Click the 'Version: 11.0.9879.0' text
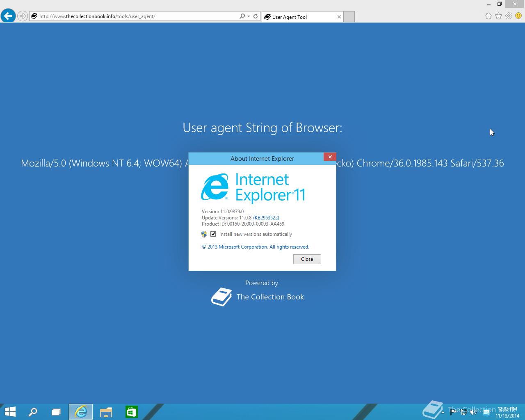Screen dimensions: 525x420 (x=223, y=212)
